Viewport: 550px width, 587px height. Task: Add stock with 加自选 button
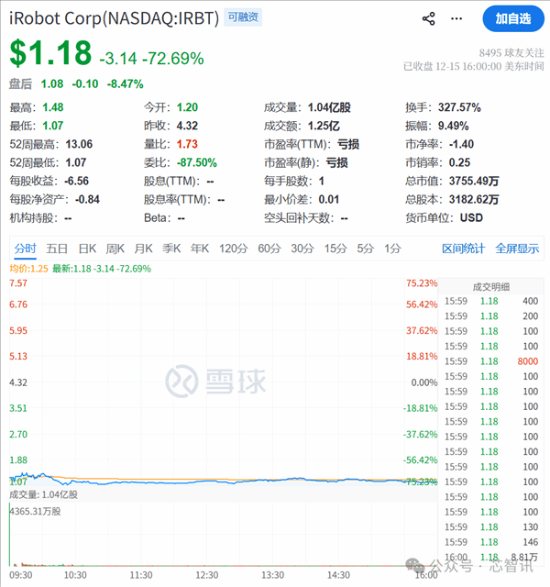tap(513, 19)
